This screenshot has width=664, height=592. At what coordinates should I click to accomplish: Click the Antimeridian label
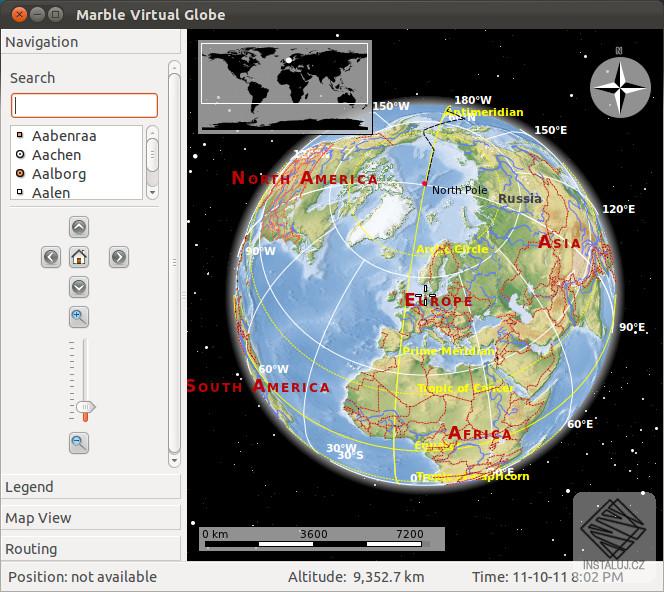(485, 112)
